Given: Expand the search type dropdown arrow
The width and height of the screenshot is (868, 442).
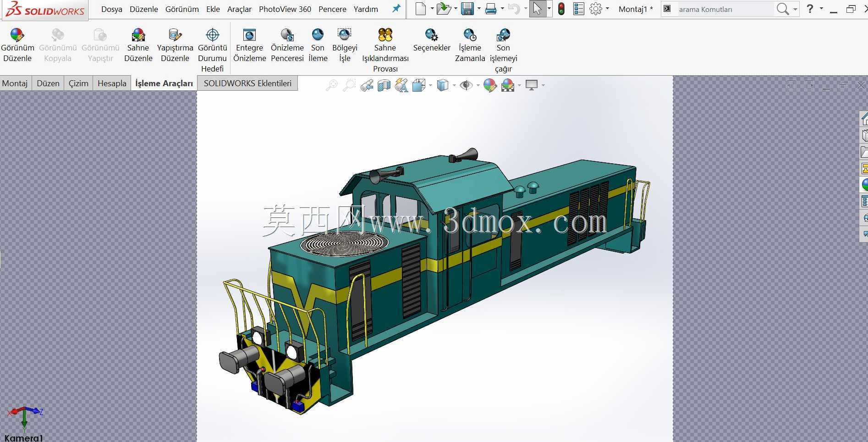Looking at the screenshot, I should (795, 9).
